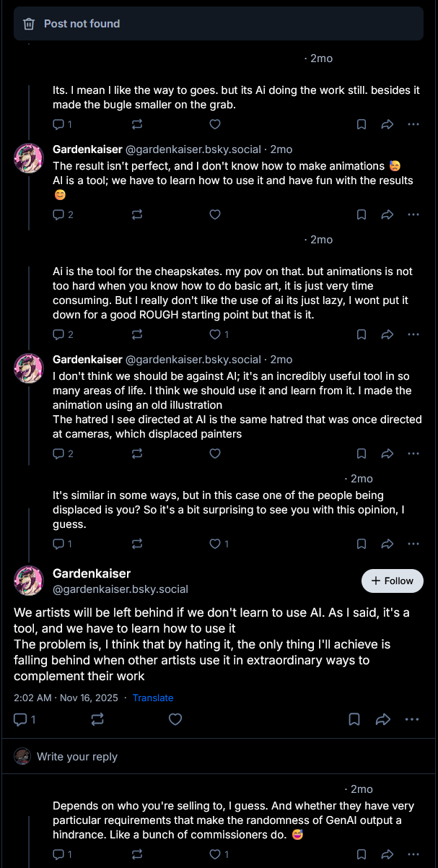Bookmark the main Gardenkaiser post

354,719
